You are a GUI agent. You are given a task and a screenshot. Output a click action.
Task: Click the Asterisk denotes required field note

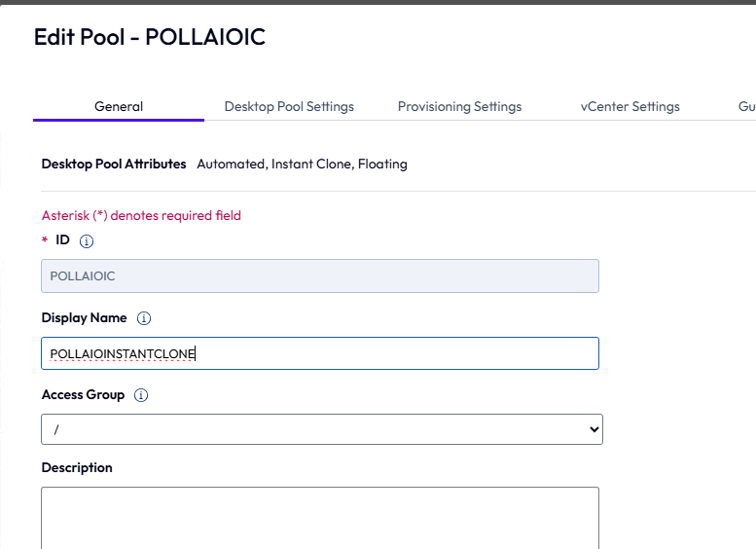(x=141, y=215)
